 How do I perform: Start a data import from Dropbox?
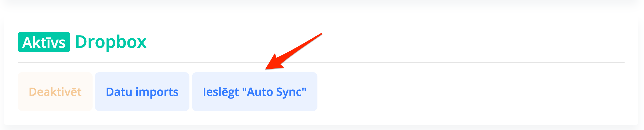(142, 92)
